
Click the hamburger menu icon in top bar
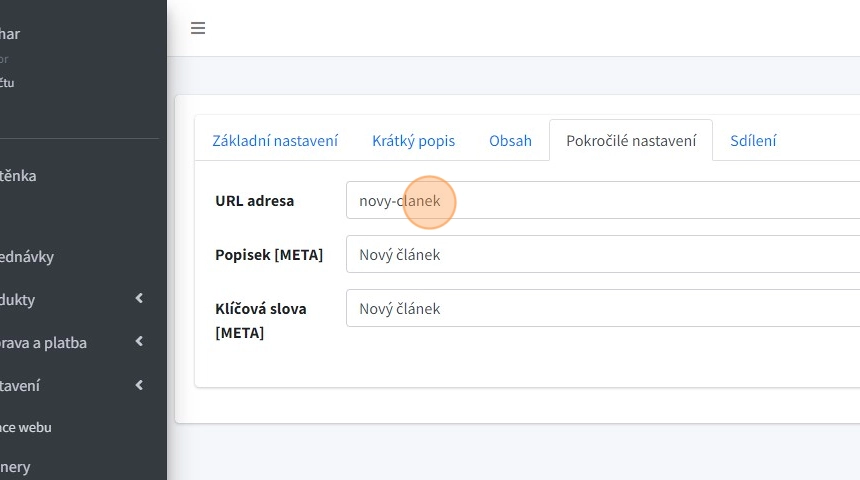pos(198,28)
